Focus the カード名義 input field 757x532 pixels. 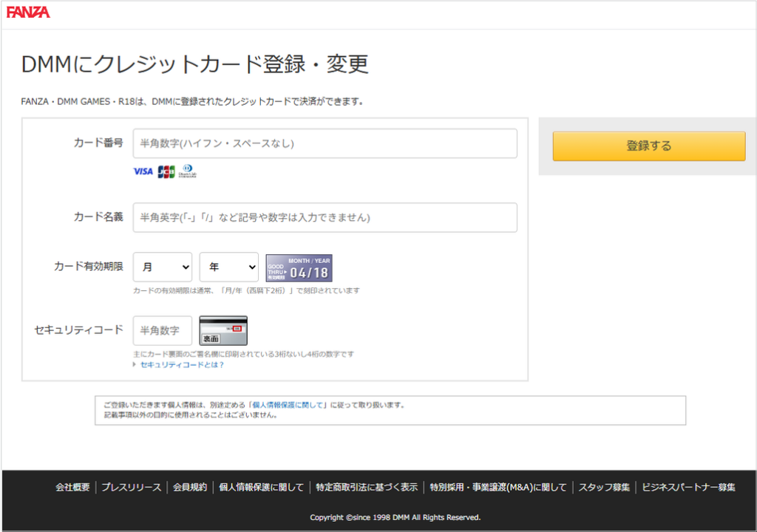point(325,218)
